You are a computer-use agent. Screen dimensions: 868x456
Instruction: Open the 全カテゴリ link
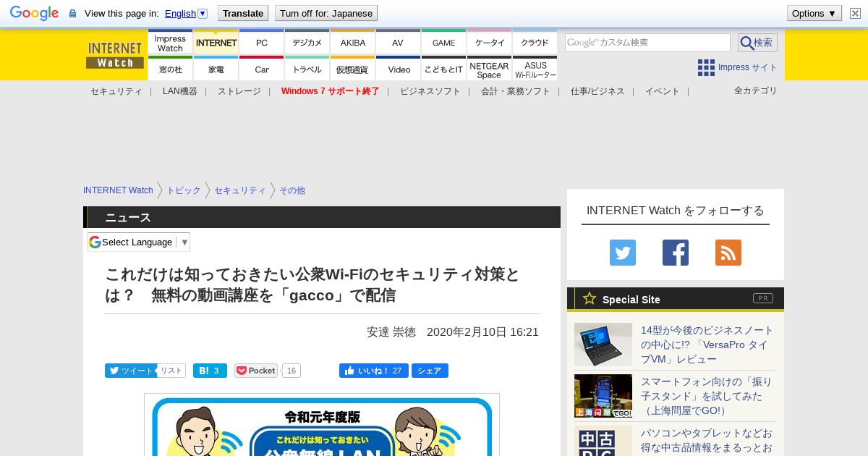[756, 90]
